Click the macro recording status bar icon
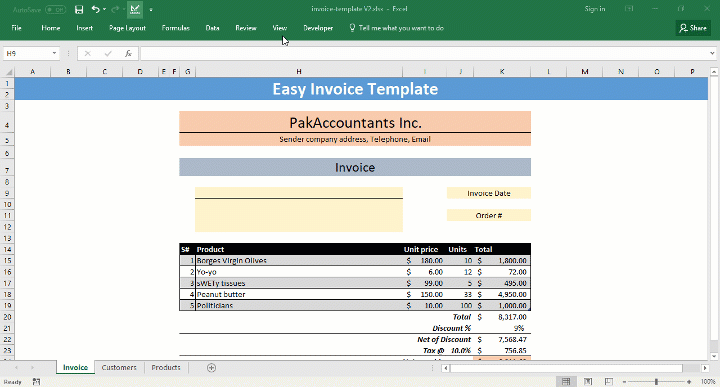The width and height of the screenshot is (720, 387). click(x=37, y=382)
